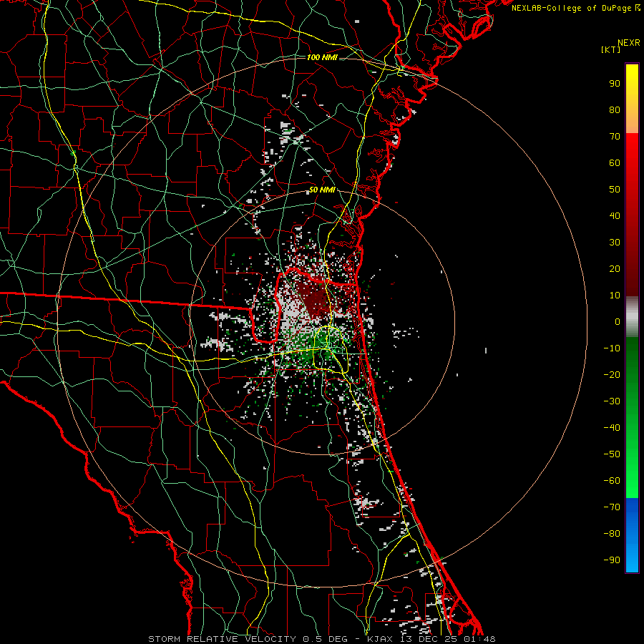Screen dimensions: 644x644
Task: Click the 0 value on the velocity scale
Action: 618,321
